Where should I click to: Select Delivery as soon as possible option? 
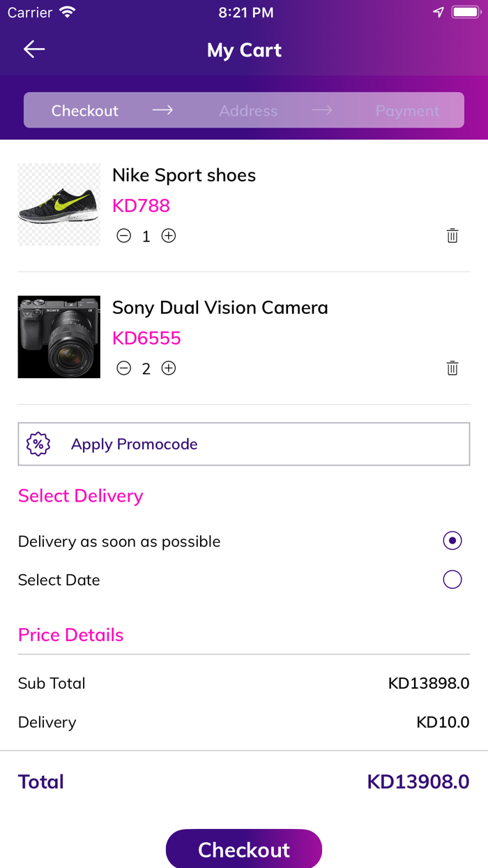point(452,541)
